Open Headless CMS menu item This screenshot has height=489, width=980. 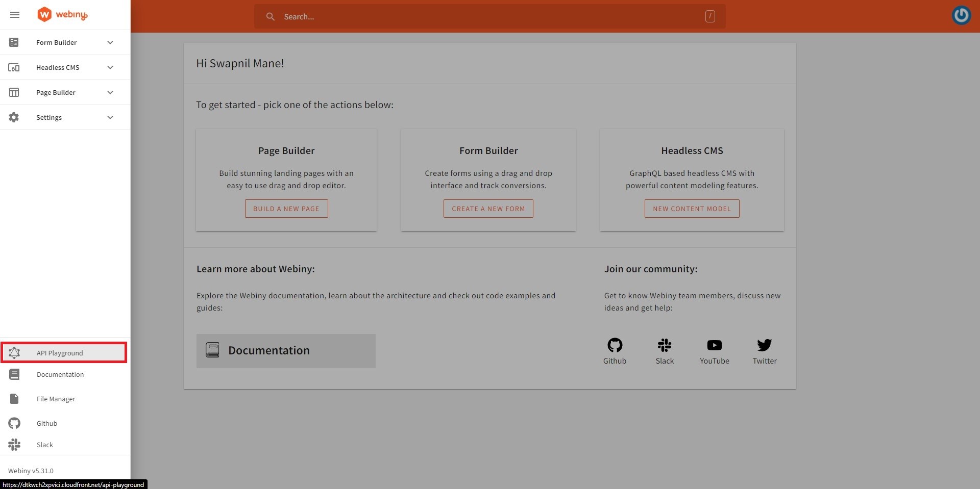click(65, 67)
